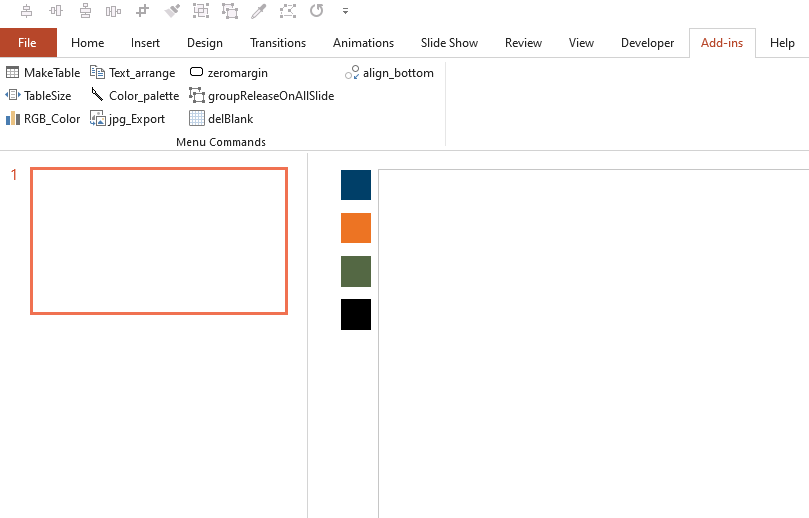Select the Crop tool icon
The height and width of the screenshot is (518, 809).
[142, 11]
